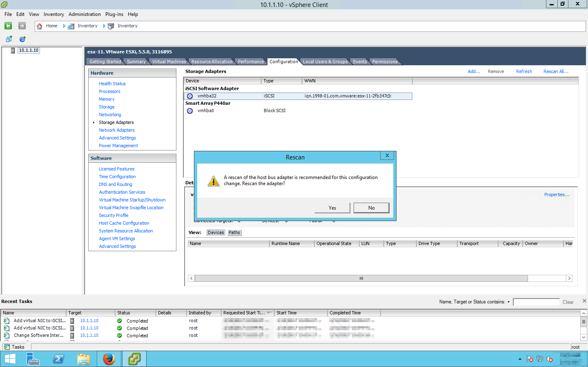The image size is (588, 367).
Task: Click the Tasks icon in status bar
Action: click(7, 347)
